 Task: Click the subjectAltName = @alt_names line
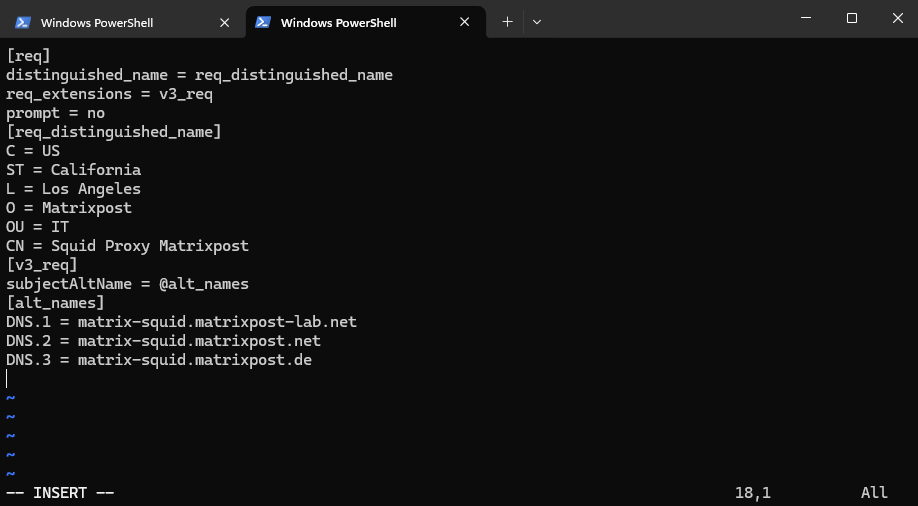click(127, 284)
